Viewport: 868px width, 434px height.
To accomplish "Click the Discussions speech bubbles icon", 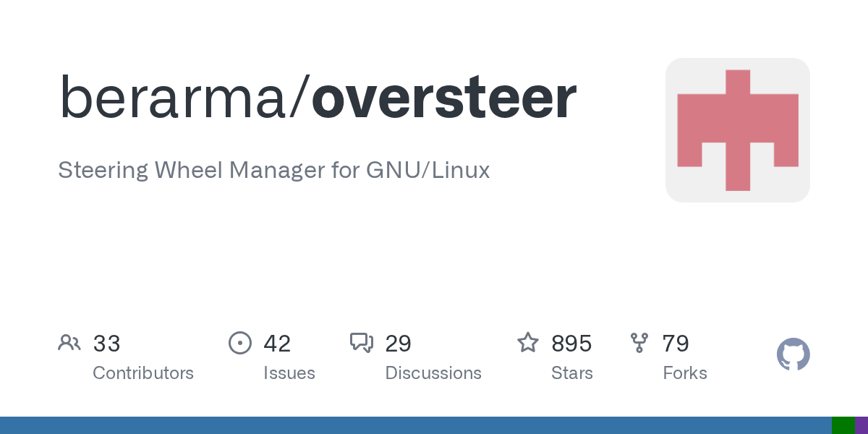I will 361,343.
